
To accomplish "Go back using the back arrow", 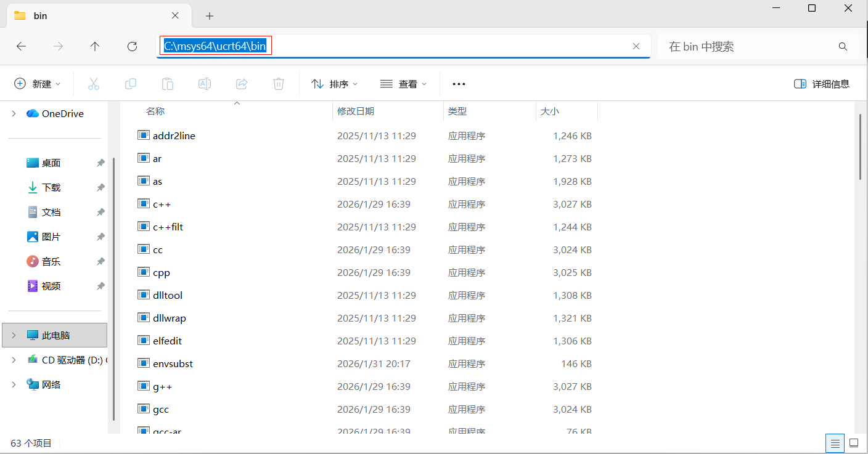I will point(21,46).
